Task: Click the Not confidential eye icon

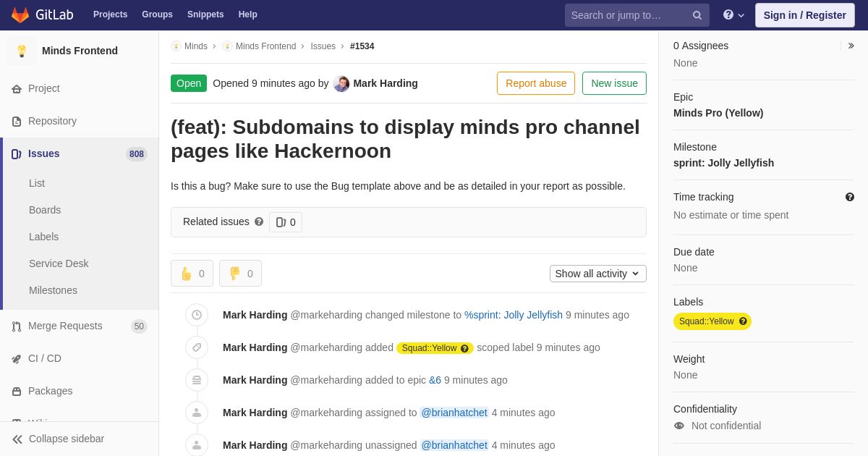Action: coord(678,426)
